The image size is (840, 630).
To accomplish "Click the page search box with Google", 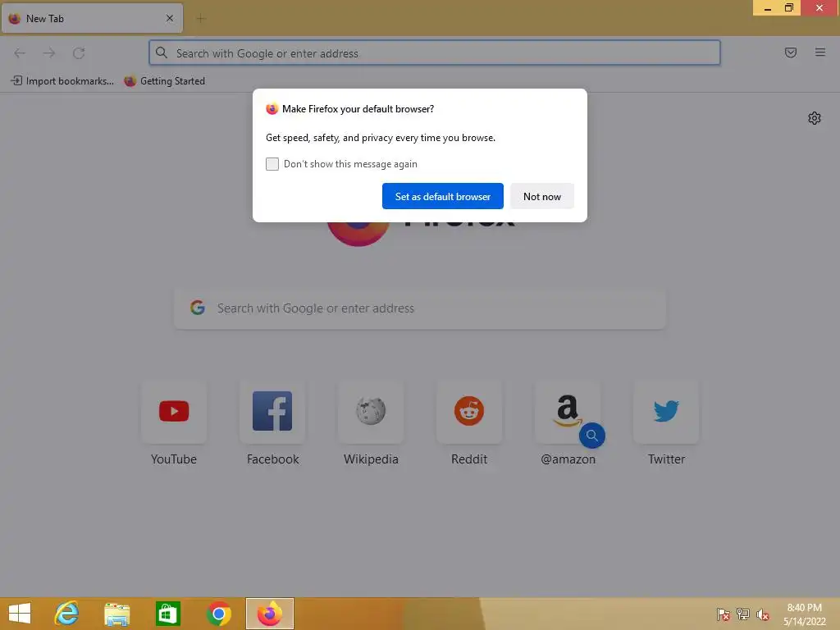I will coord(420,308).
